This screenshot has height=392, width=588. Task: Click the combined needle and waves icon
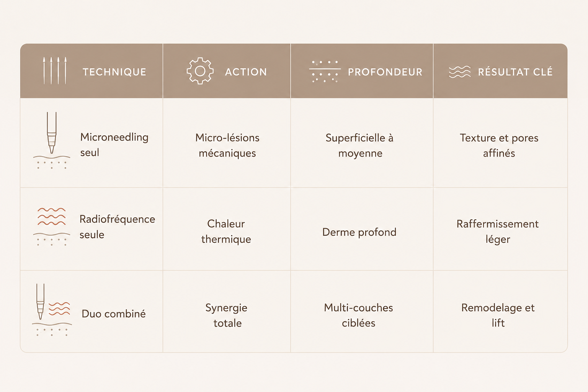coord(52,310)
